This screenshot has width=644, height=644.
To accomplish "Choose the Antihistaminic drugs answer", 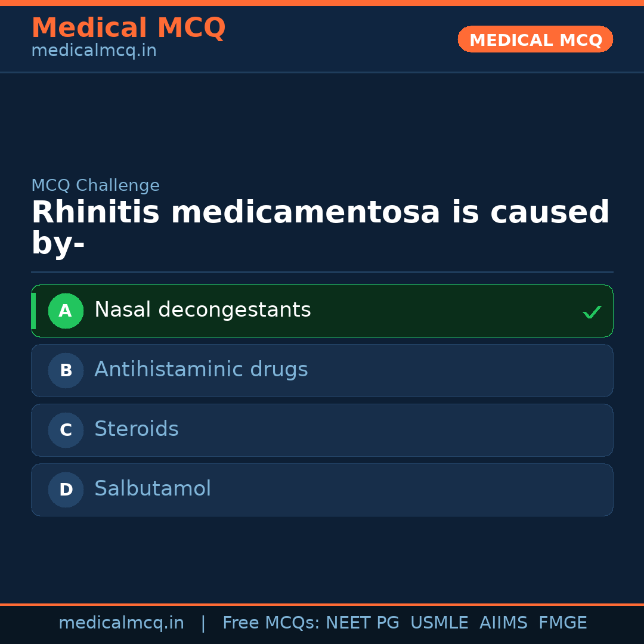I will (201, 370).
